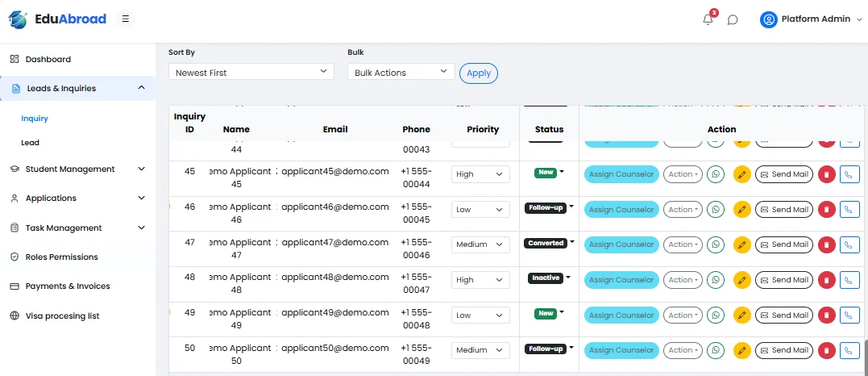Call Applicant 47 via phone icon
This screenshot has height=376, width=868.
849,244
